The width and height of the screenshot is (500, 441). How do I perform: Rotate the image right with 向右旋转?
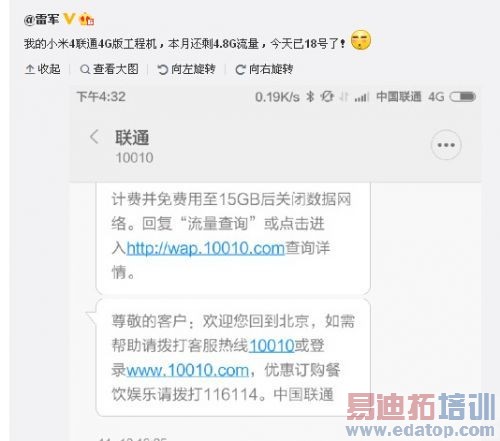(264, 69)
